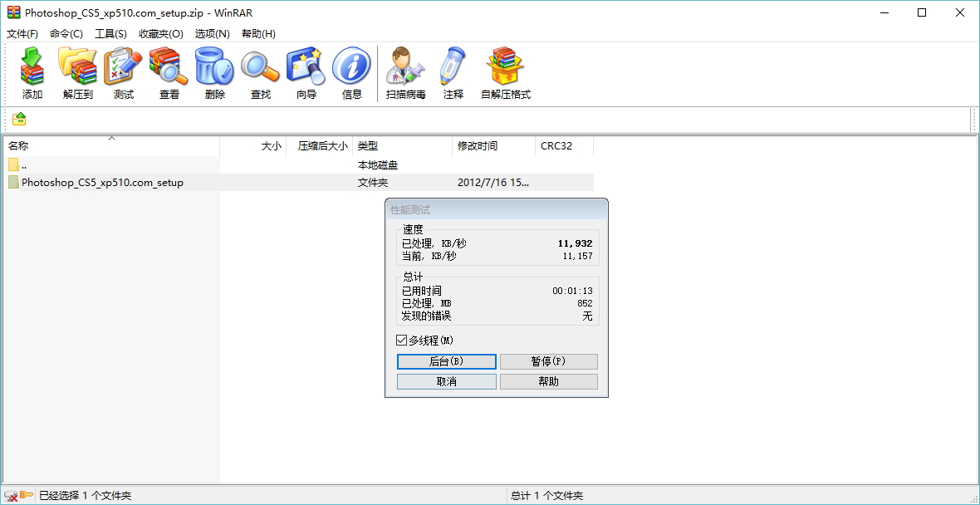Open the 帮助(H) menu
The image size is (980, 505).
click(259, 34)
